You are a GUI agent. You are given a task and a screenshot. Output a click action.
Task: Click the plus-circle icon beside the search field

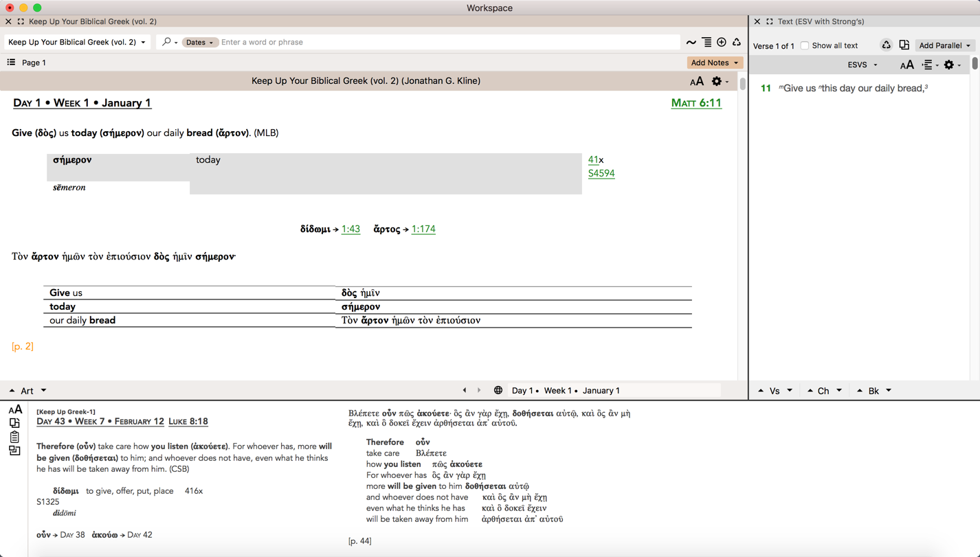pyautogui.click(x=722, y=43)
